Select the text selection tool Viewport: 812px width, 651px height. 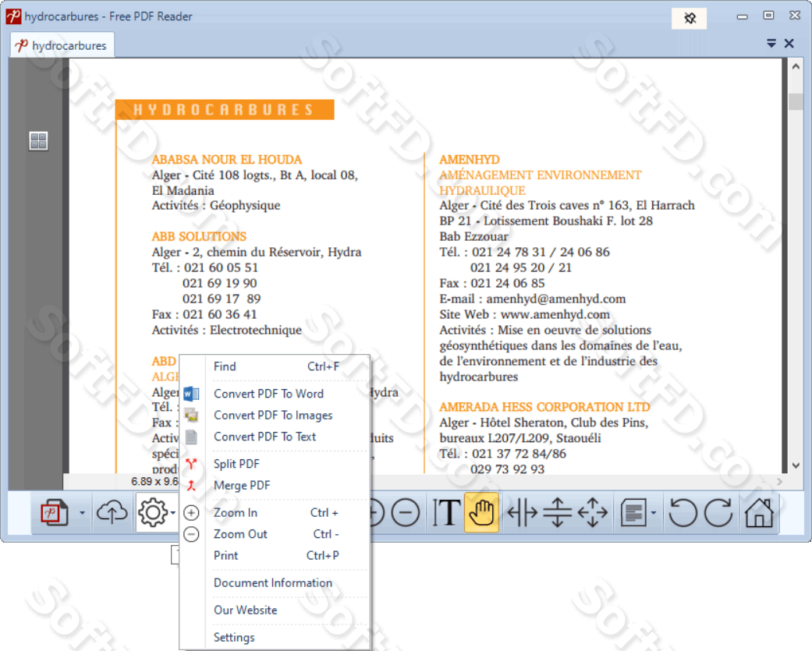click(445, 513)
